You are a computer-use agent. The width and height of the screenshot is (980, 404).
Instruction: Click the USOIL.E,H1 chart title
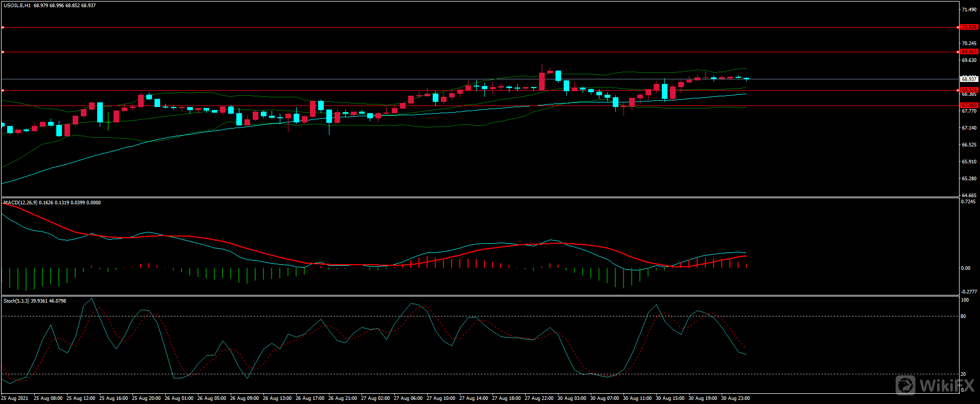pos(17,6)
